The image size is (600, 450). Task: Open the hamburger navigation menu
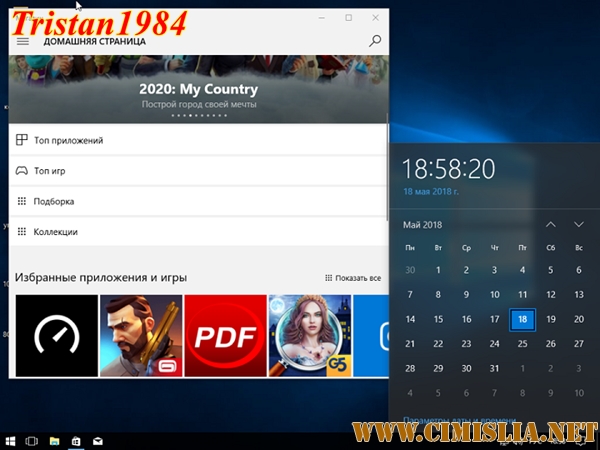tap(23, 41)
